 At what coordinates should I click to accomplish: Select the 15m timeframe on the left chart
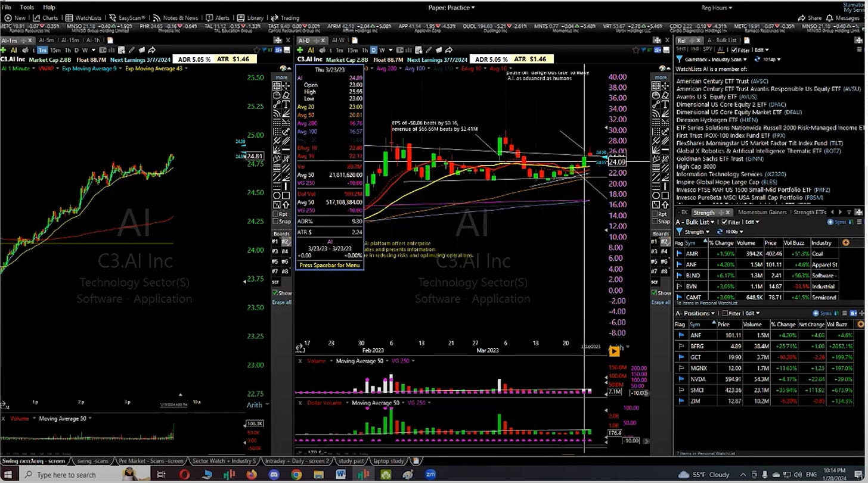tap(55, 50)
